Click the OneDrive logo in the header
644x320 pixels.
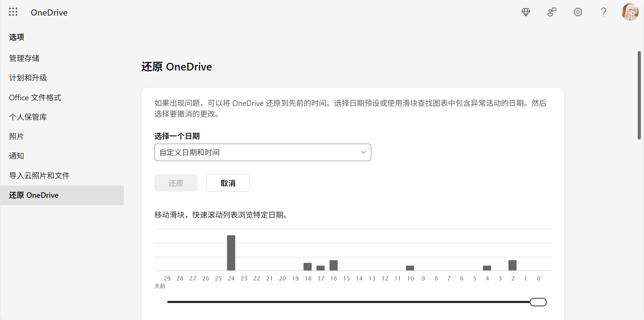[49, 12]
